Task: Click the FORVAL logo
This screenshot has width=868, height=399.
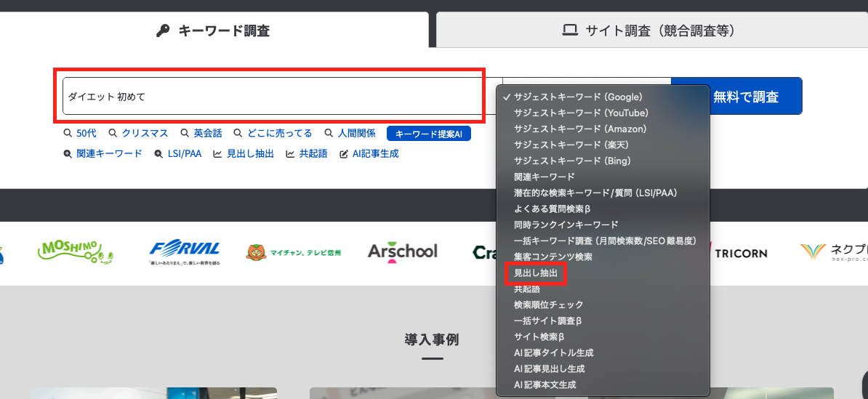Action: point(185,254)
